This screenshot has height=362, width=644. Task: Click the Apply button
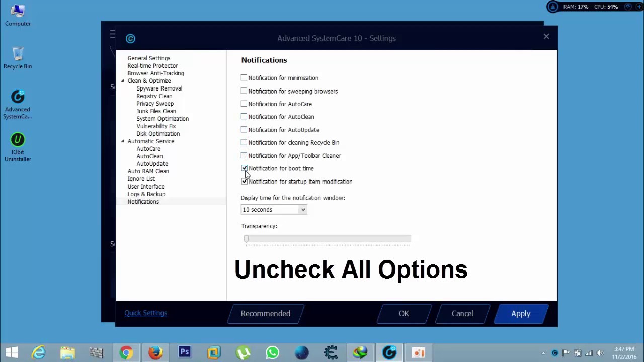(521, 313)
